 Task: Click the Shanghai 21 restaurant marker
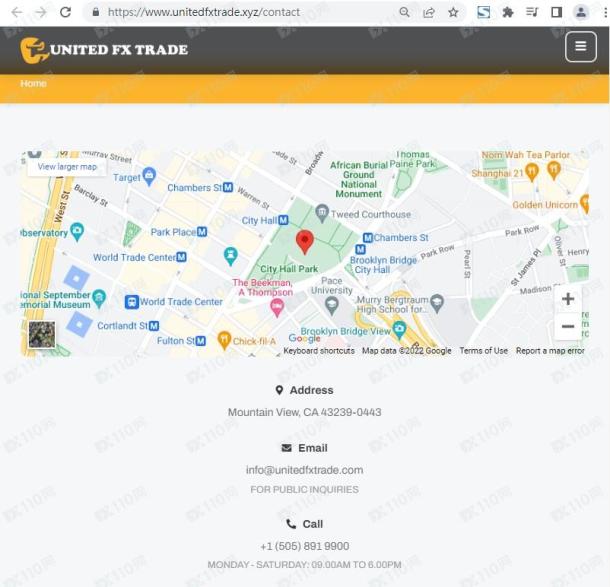(532, 172)
